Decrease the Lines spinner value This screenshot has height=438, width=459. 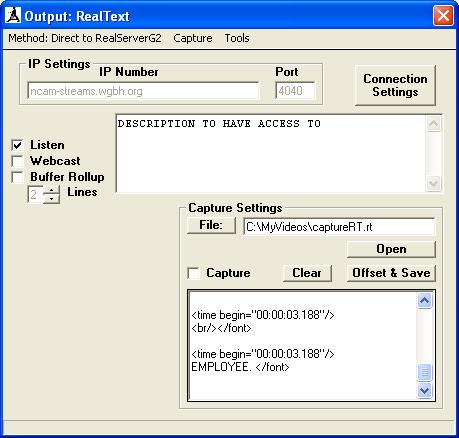pyautogui.click(x=51, y=199)
